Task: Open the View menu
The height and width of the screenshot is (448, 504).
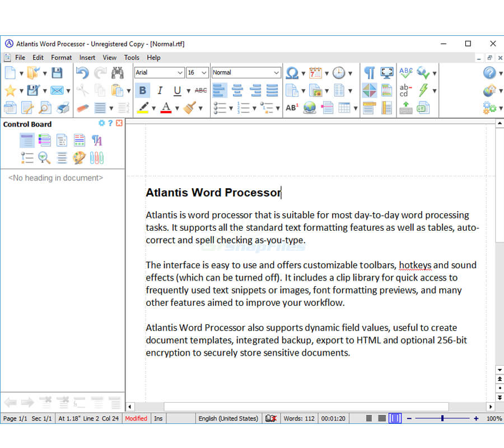Action: [x=109, y=58]
